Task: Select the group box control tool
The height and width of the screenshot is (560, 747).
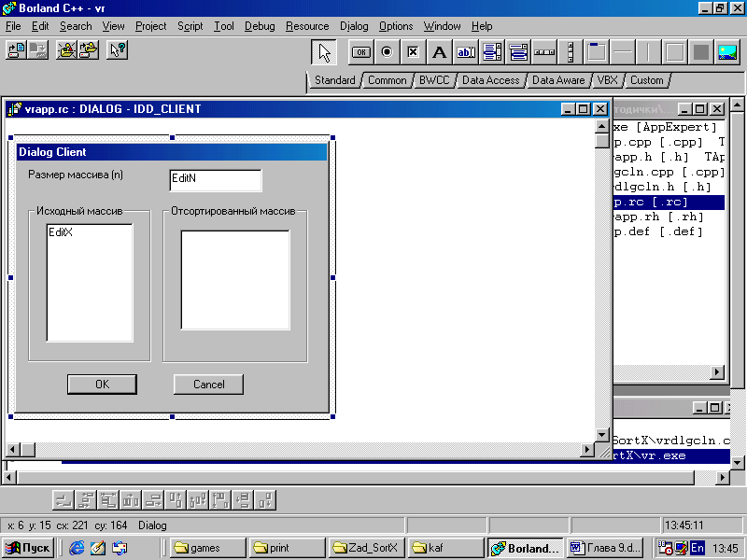Action: [597, 52]
